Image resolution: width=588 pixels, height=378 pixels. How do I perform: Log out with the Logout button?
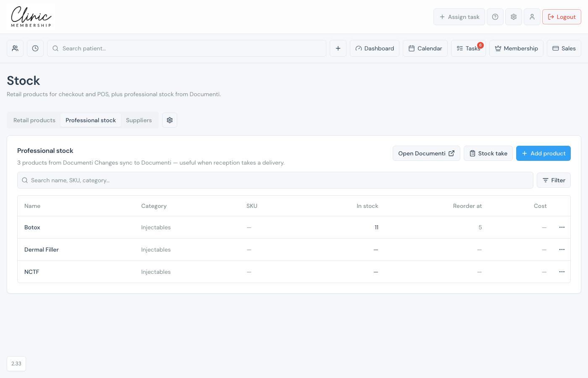click(x=562, y=17)
